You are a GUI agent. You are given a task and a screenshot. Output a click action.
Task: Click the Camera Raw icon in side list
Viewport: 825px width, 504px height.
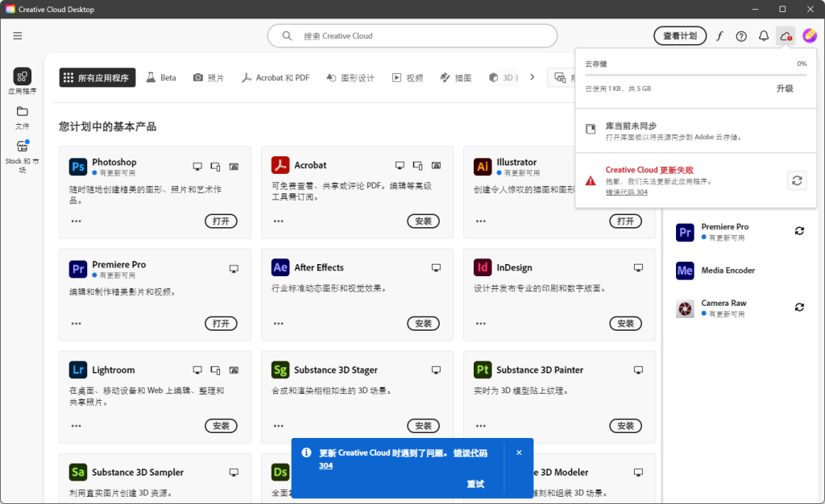pyautogui.click(x=685, y=308)
